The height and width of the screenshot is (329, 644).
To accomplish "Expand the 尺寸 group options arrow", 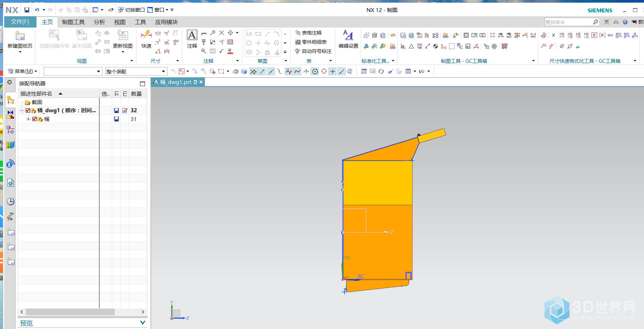I will 177,61.
